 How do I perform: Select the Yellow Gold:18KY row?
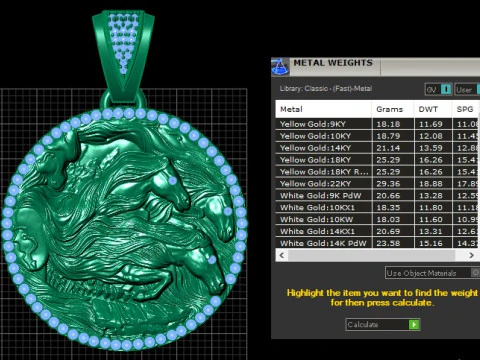click(x=377, y=160)
